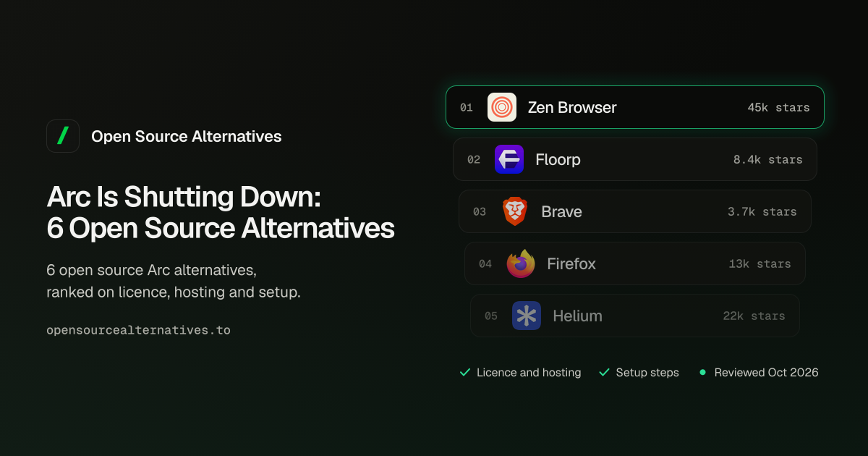The height and width of the screenshot is (456, 868).
Task: Click the Helium asterisk icon
Action: coord(527,316)
